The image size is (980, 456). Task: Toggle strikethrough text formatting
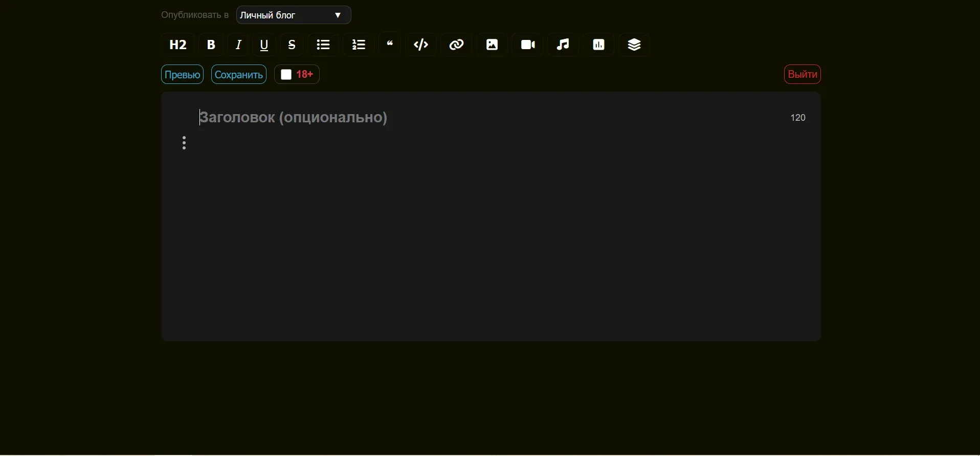point(293,45)
